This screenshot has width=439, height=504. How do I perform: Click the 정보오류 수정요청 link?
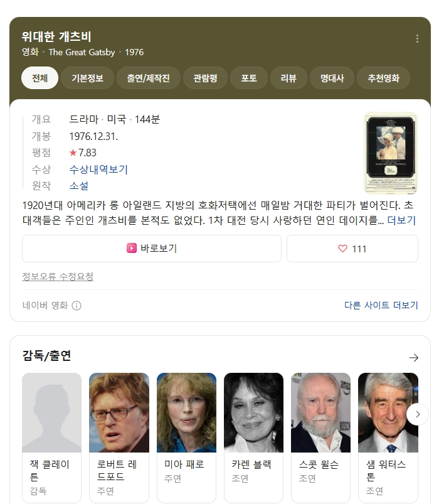pos(58,276)
